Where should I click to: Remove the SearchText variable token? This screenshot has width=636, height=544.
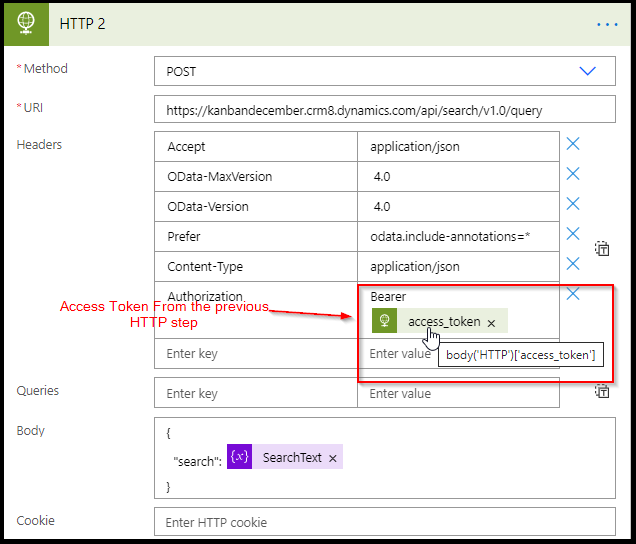(333, 458)
